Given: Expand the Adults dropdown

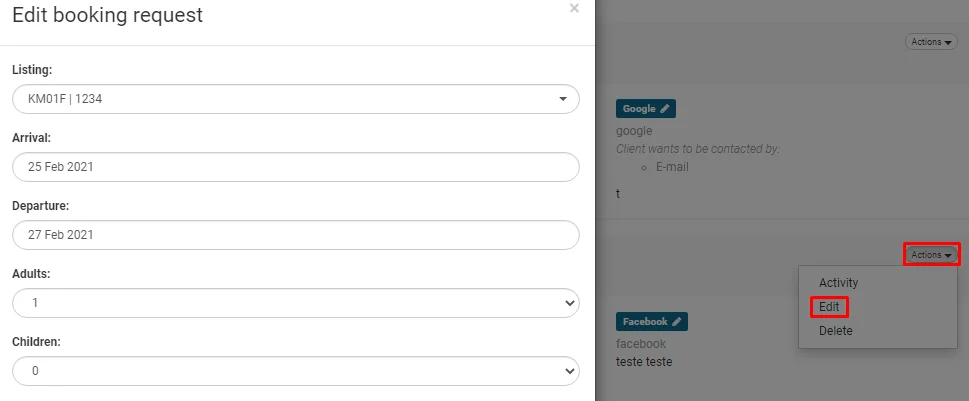Looking at the screenshot, I should (x=296, y=301).
